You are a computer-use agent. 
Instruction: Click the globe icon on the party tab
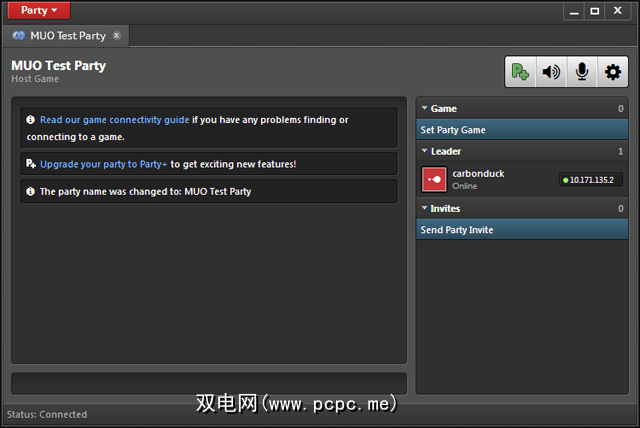click(x=19, y=35)
